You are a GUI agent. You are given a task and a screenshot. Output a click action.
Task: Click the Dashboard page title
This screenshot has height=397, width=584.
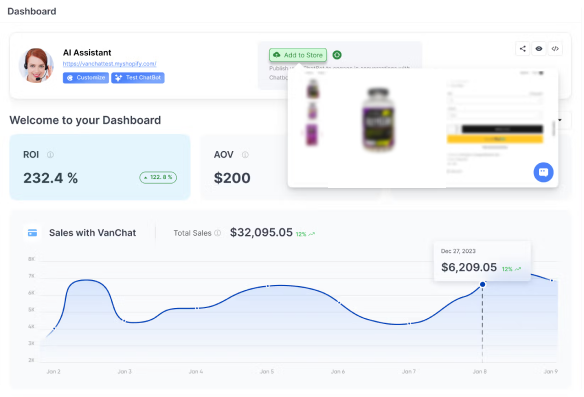click(x=32, y=12)
